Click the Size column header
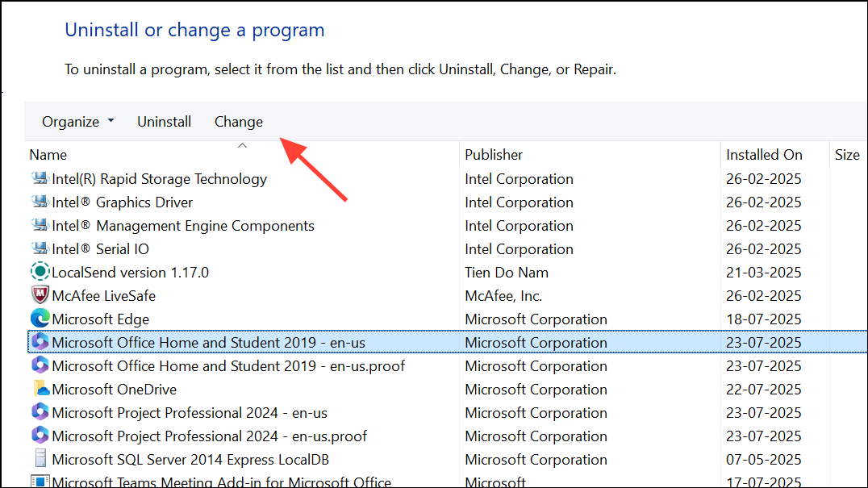This screenshot has width=868, height=488. coord(847,154)
